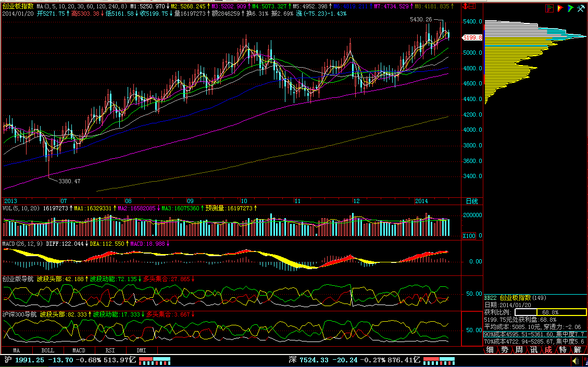Click the 创业版导航 indicator label
Screen dimensions: 588x367
click(x=18, y=279)
